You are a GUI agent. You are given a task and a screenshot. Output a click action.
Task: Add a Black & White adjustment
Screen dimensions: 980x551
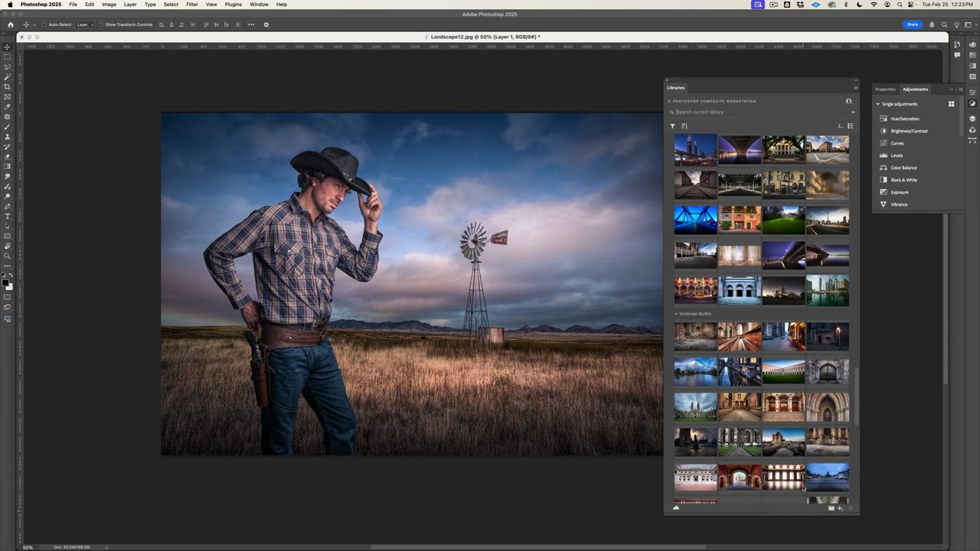(903, 180)
